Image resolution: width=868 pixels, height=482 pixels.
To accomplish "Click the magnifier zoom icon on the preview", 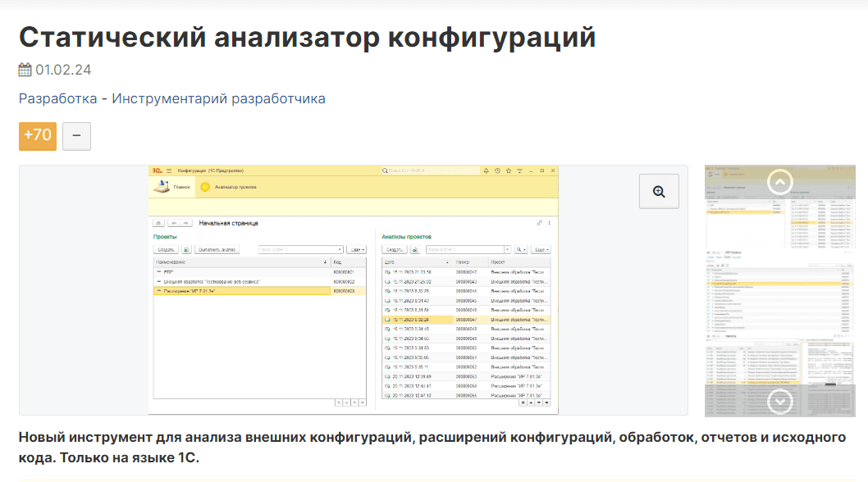I will click(x=659, y=192).
